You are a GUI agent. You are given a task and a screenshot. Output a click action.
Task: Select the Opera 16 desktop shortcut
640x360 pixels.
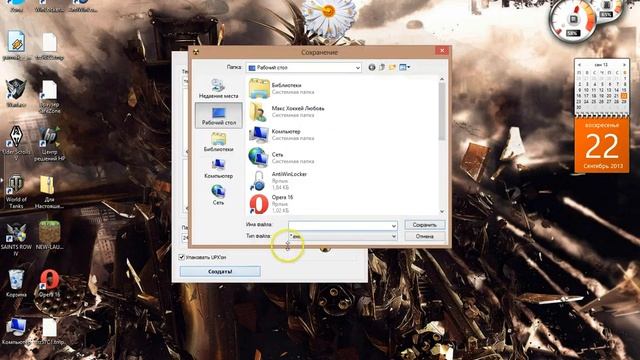pyautogui.click(x=49, y=283)
